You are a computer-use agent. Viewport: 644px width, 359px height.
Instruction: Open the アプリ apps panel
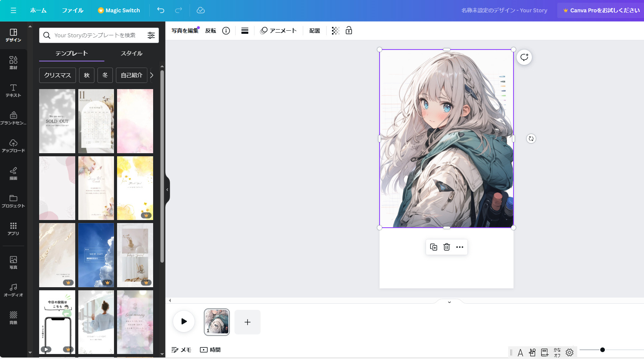(x=13, y=228)
